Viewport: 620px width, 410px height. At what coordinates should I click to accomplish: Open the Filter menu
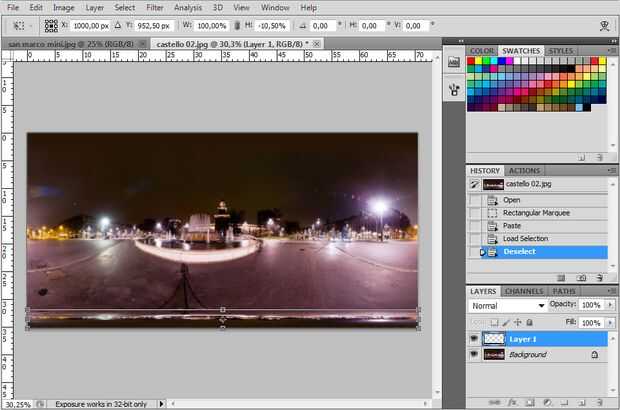(155, 8)
